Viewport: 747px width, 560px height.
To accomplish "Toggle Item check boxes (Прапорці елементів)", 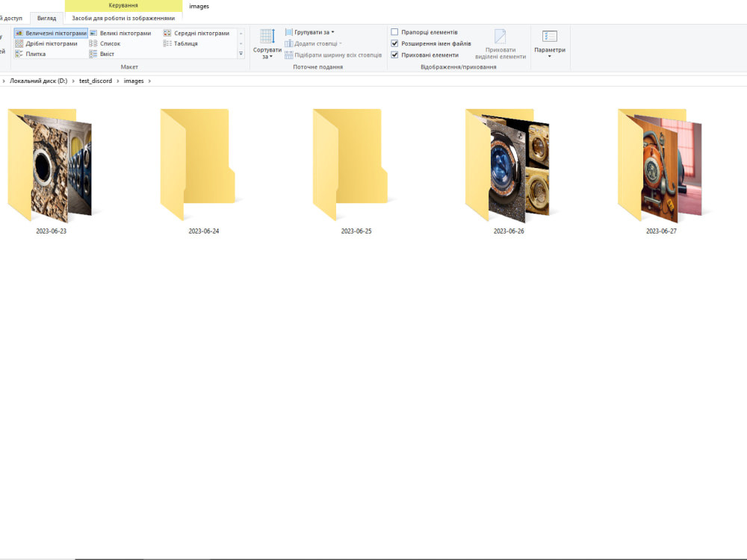I will (424, 32).
